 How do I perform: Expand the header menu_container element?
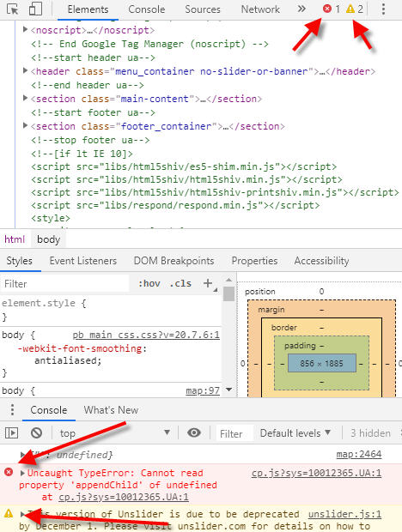25,70
